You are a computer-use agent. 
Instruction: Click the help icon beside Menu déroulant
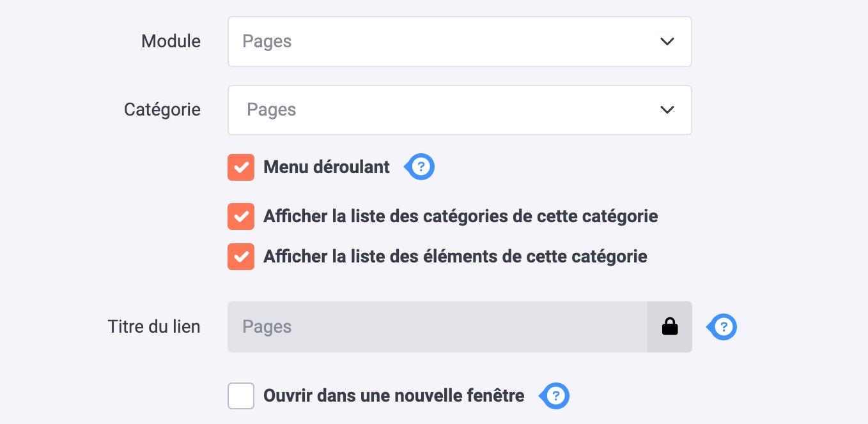(x=420, y=167)
